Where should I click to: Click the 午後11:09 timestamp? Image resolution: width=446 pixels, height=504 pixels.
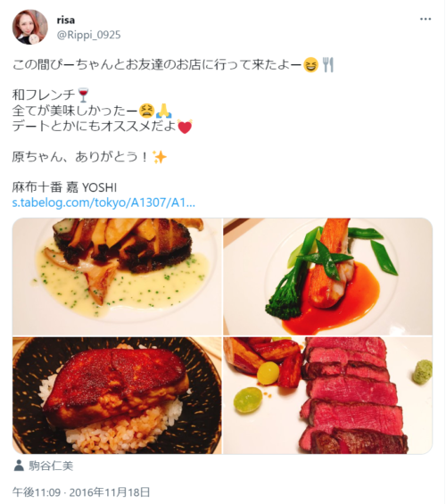click(37, 492)
